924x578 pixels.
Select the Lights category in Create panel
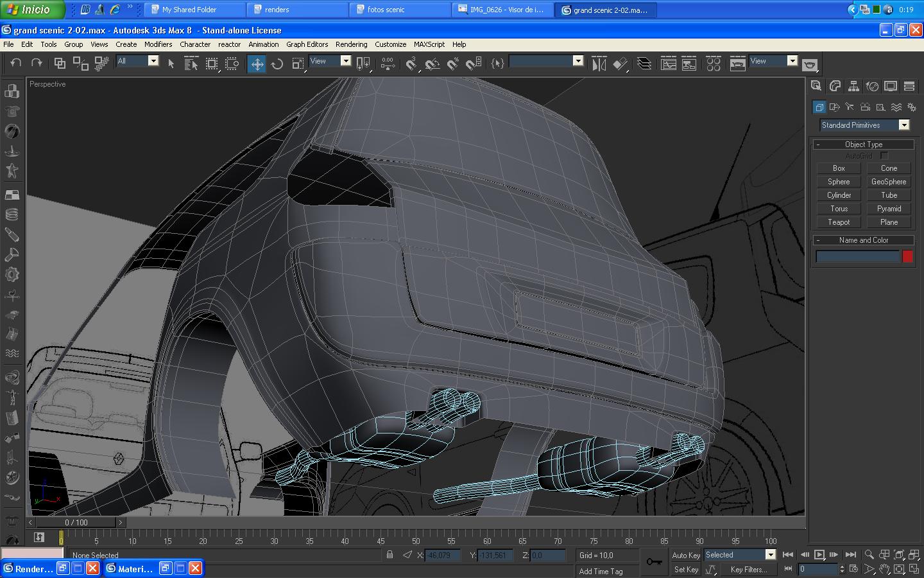[850, 107]
